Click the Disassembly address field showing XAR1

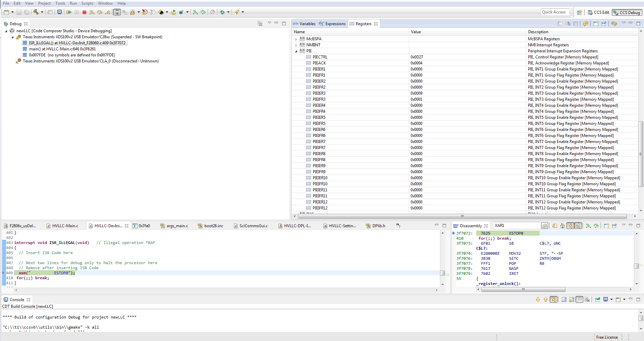pyautogui.click(x=517, y=226)
